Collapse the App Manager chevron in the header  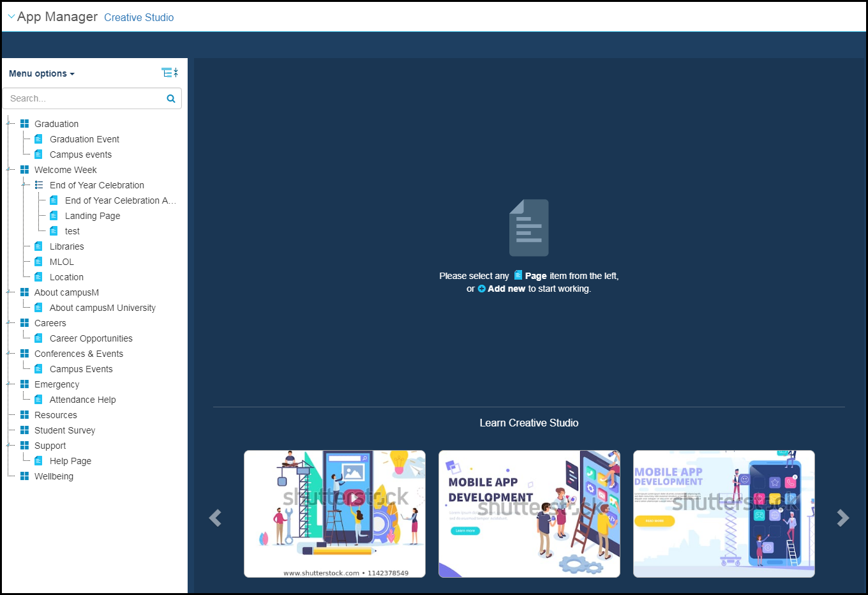coord(11,17)
